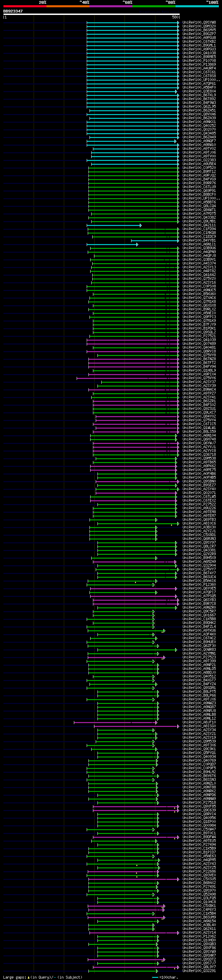This screenshot has height=980, width=222.
Task: Select the label UniRef100_Q40252
Action: click(199, 126)
